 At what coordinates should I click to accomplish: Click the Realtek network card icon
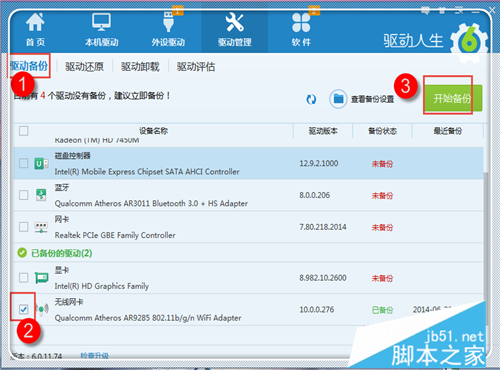click(x=41, y=227)
